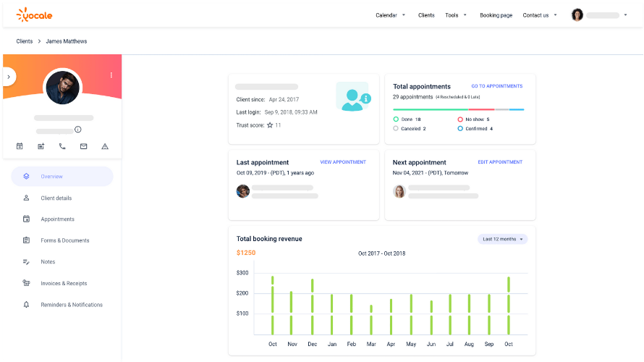
Task: Click the email envelope icon
Action: point(83,146)
